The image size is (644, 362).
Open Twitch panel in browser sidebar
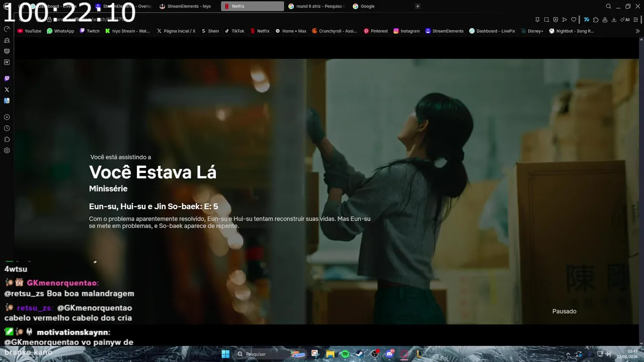point(7,78)
